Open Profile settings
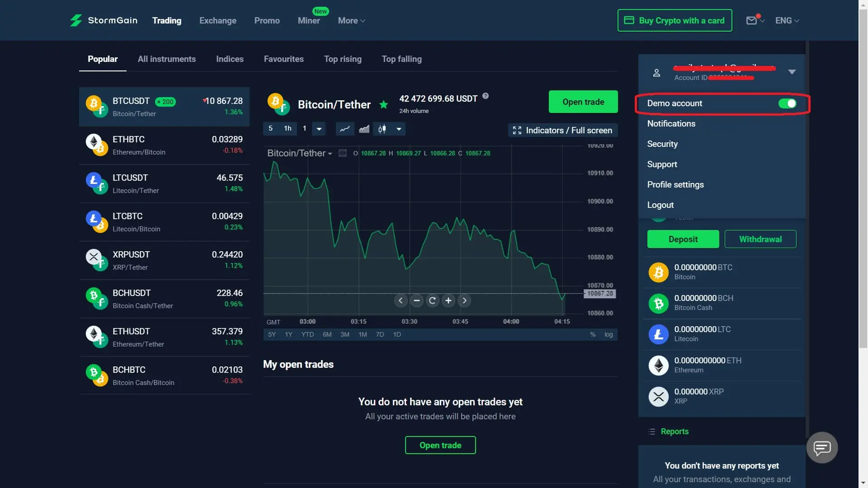The width and height of the screenshot is (868, 488). point(675,185)
